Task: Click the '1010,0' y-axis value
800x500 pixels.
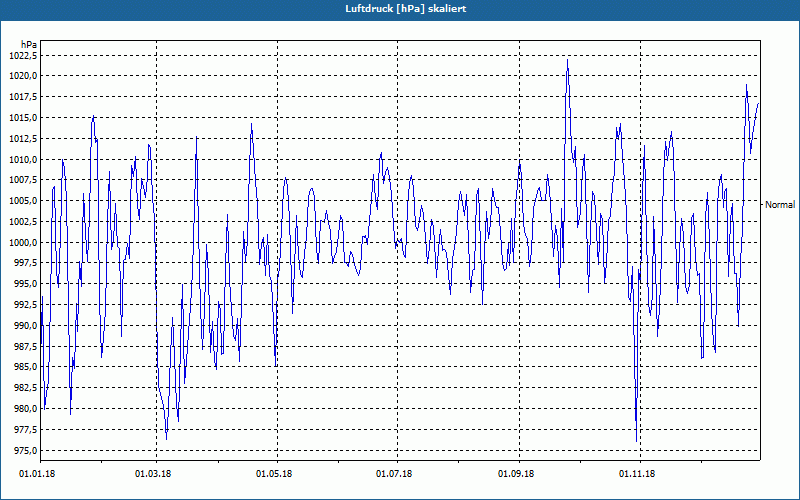Action: (x=23, y=160)
